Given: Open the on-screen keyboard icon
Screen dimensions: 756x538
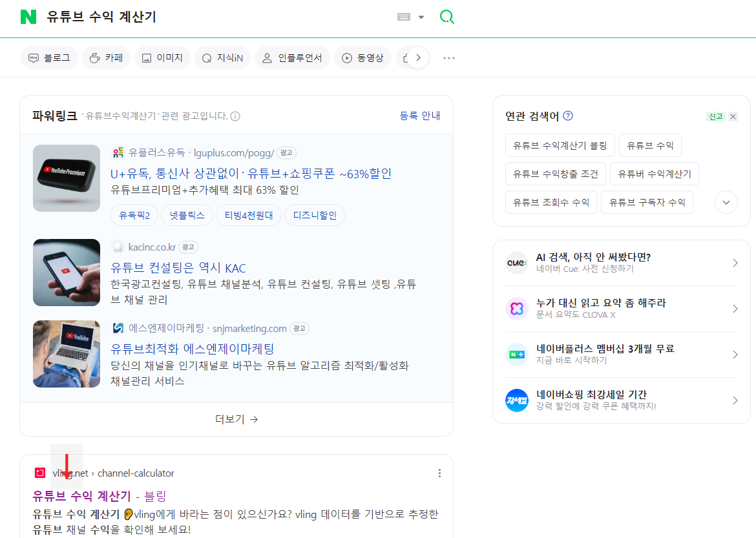Looking at the screenshot, I should [x=404, y=17].
